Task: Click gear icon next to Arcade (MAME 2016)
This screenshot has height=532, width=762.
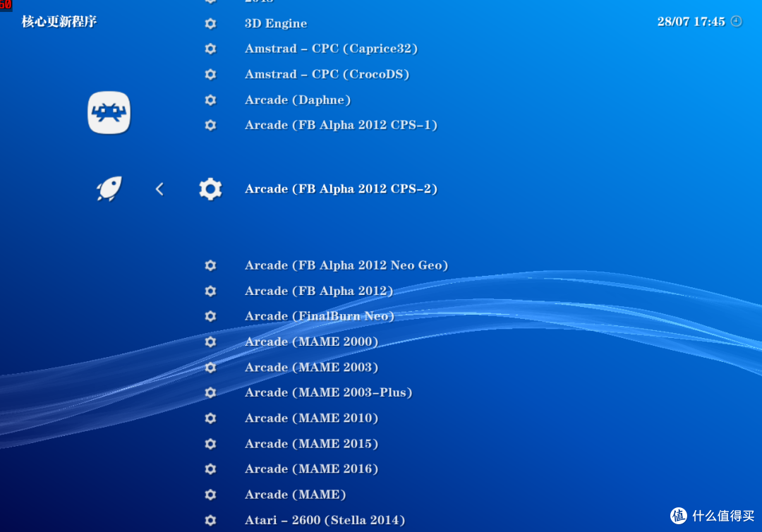Action: 210,468
